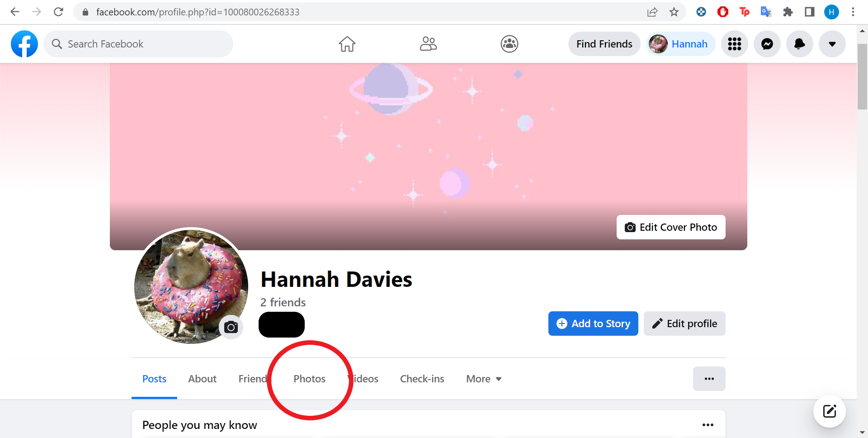
Task: Switch to the About tab
Action: coord(203,379)
